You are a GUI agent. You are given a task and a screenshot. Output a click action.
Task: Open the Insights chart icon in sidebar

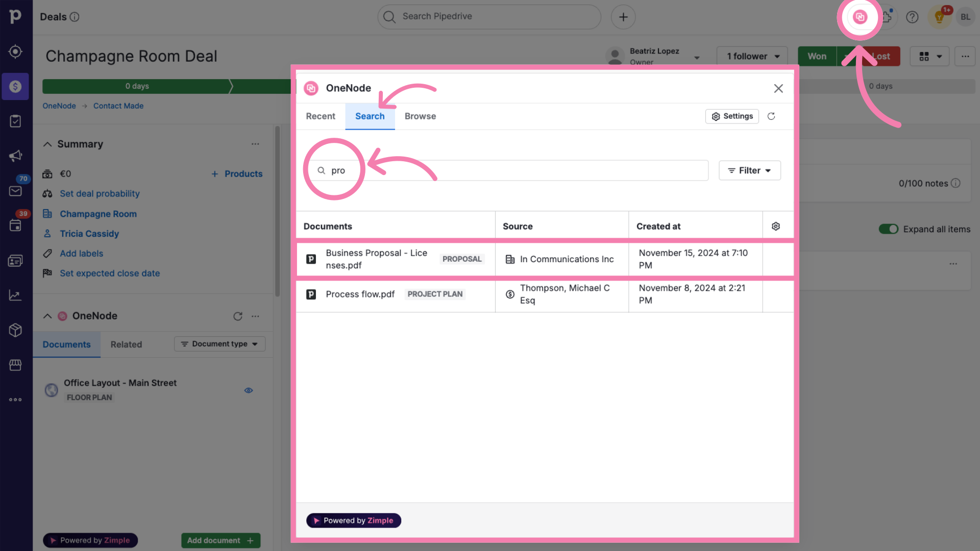15,295
